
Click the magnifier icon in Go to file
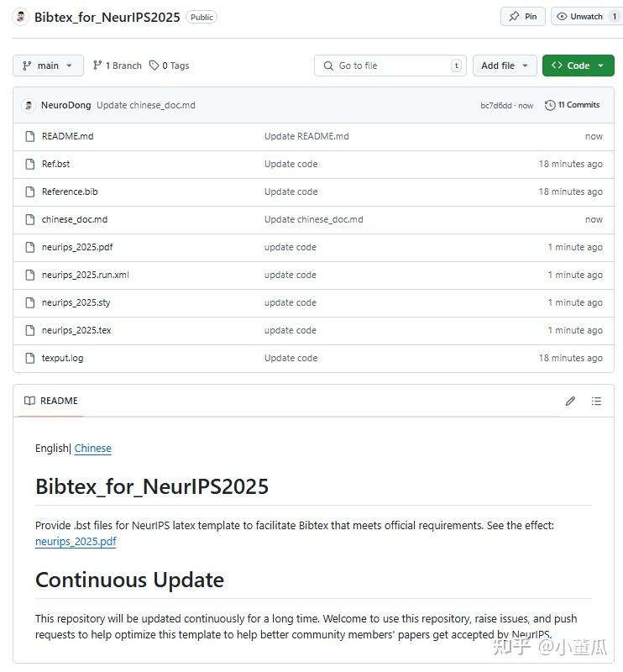point(328,65)
